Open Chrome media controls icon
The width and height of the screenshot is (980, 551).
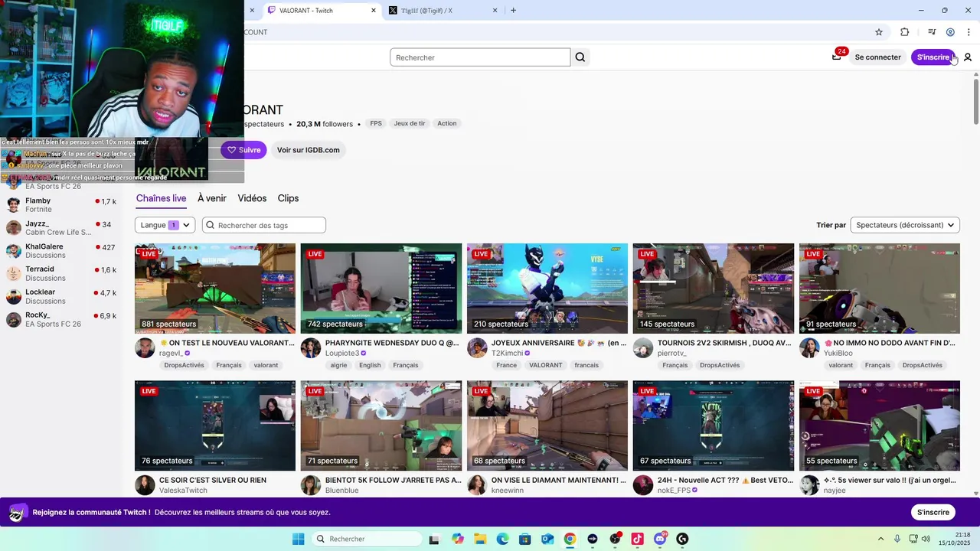[x=932, y=32]
